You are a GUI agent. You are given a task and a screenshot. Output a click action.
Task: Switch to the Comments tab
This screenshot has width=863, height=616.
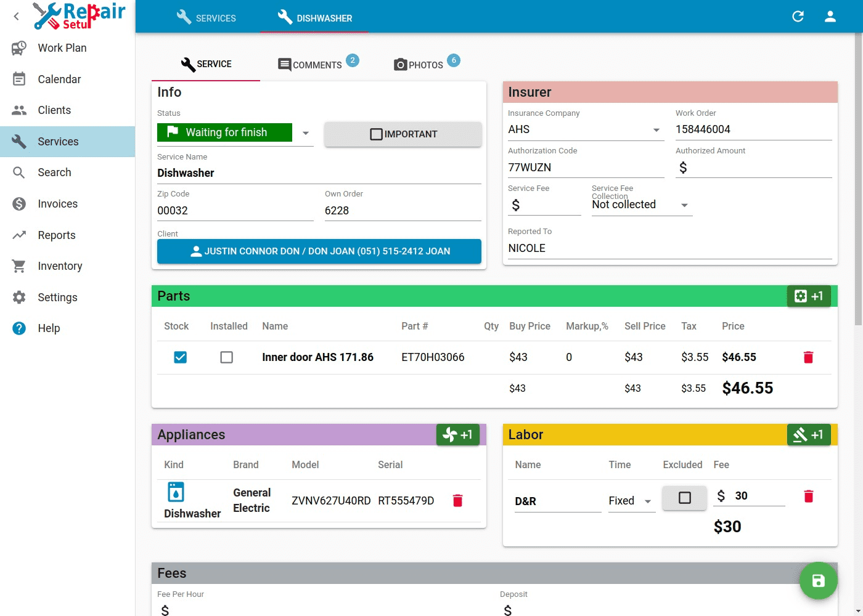click(x=310, y=65)
